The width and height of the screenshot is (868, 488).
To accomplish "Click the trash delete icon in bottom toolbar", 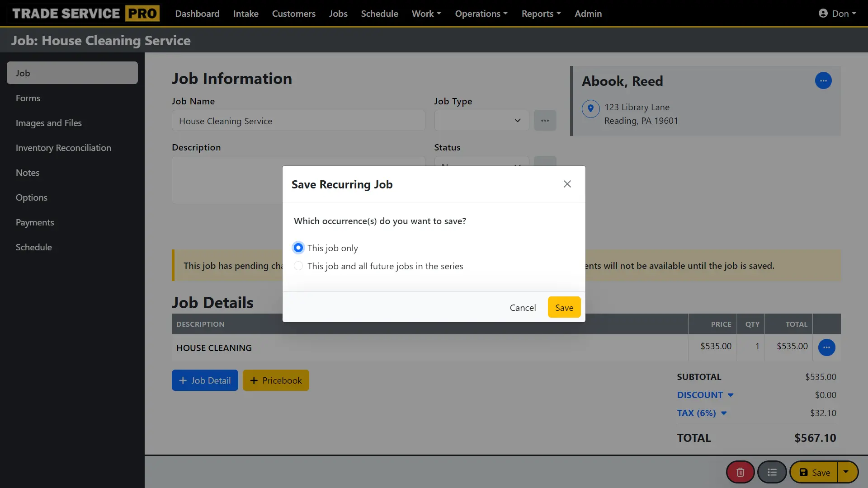I will 740,472.
